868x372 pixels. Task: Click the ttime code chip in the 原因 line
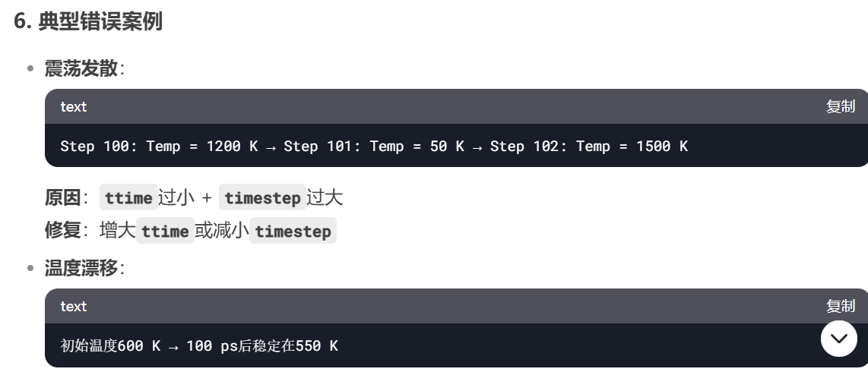click(128, 197)
